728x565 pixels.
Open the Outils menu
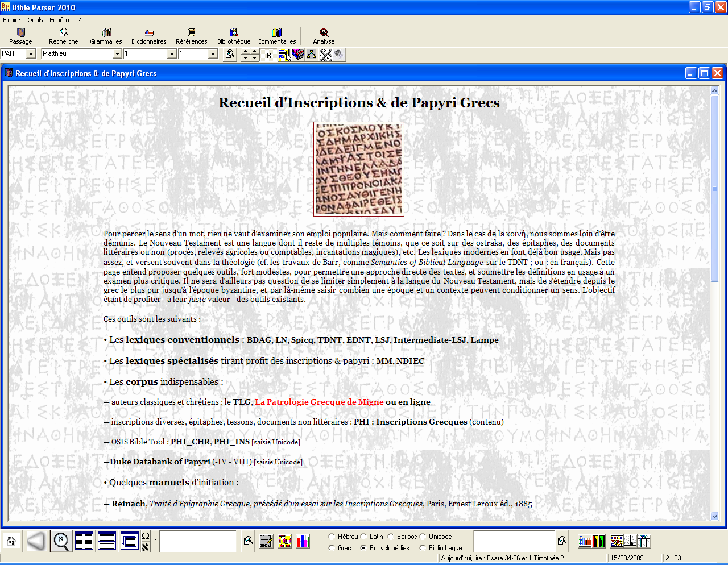[35, 20]
